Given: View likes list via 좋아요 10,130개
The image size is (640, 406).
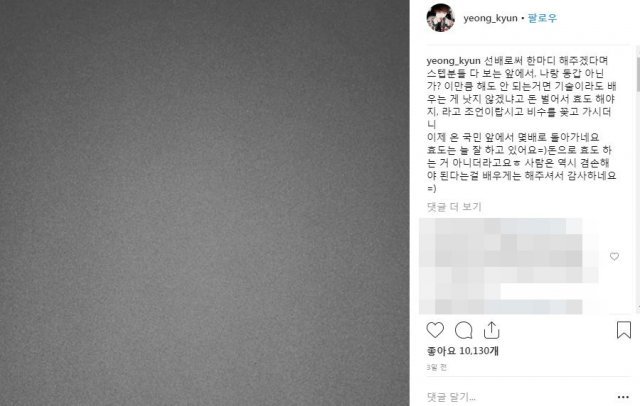Looking at the screenshot, I should point(462,351).
